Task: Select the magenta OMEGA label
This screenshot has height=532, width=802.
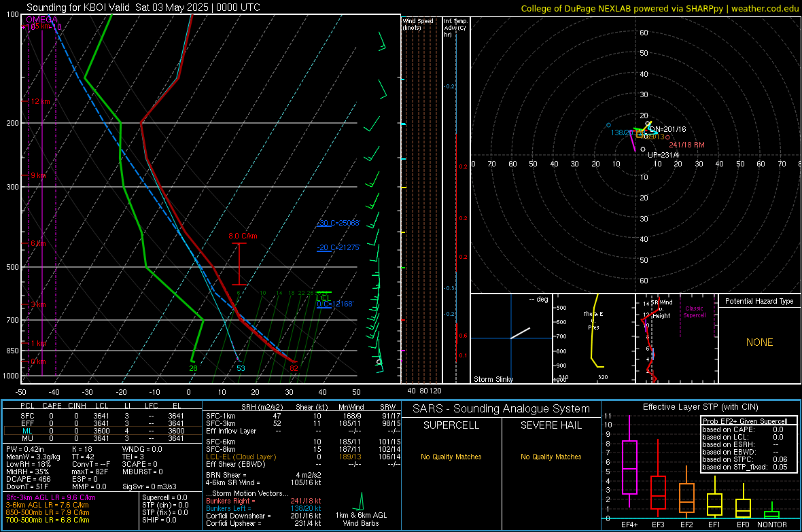Action: tap(42, 20)
